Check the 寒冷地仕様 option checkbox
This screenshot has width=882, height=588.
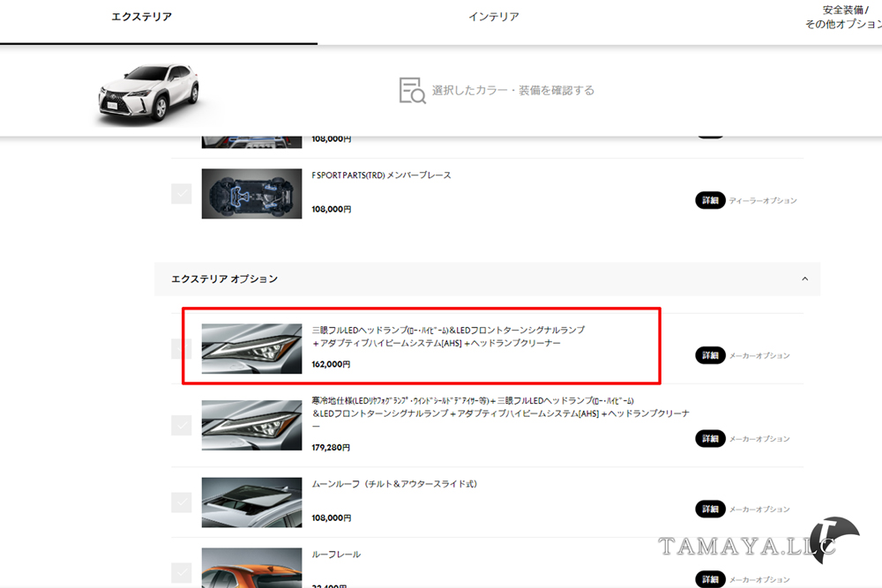click(x=181, y=425)
